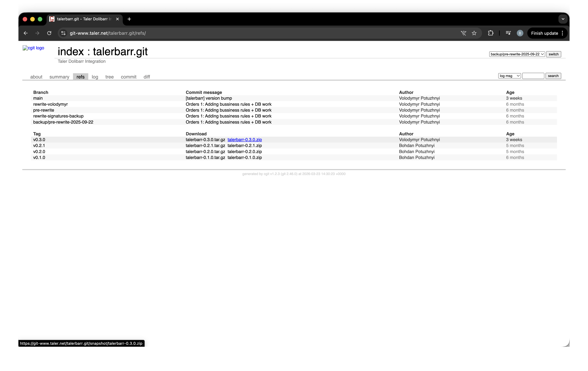The width and height of the screenshot is (588, 371).
Task: Open the extensions puzzle icon
Action: (x=491, y=33)
